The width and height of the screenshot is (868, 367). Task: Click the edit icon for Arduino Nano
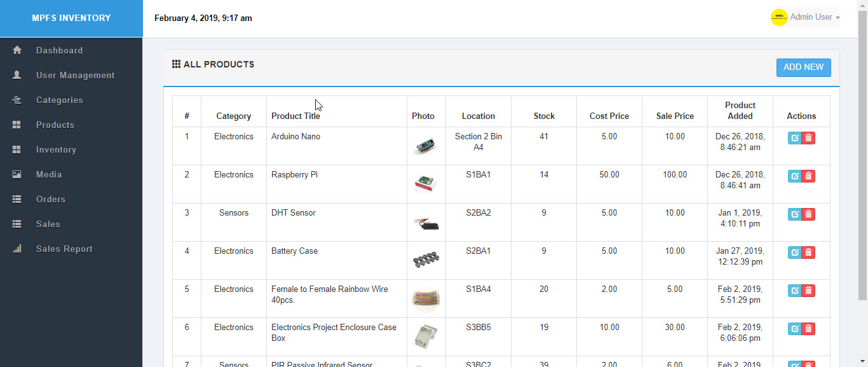coord(794,138)
